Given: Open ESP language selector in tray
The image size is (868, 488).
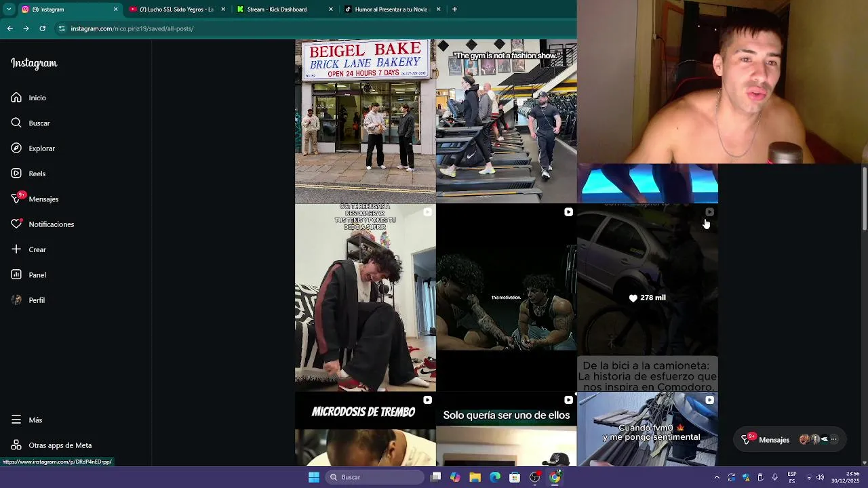Looking at the screenshot, I should (792, 477).
